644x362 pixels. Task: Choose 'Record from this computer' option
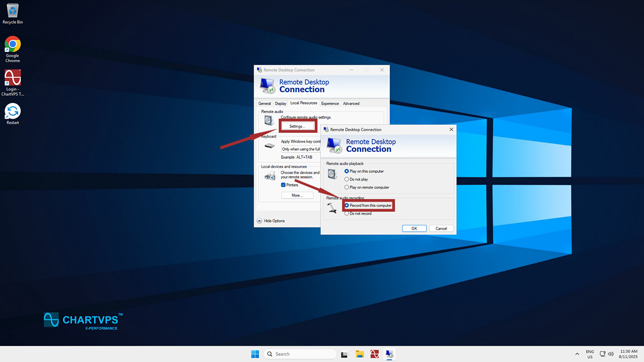(347, 206)
